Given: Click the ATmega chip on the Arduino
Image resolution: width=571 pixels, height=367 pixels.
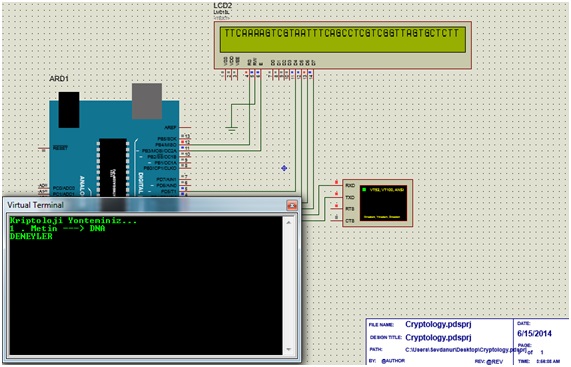Looking at the screenshot, I should [113, 168].
